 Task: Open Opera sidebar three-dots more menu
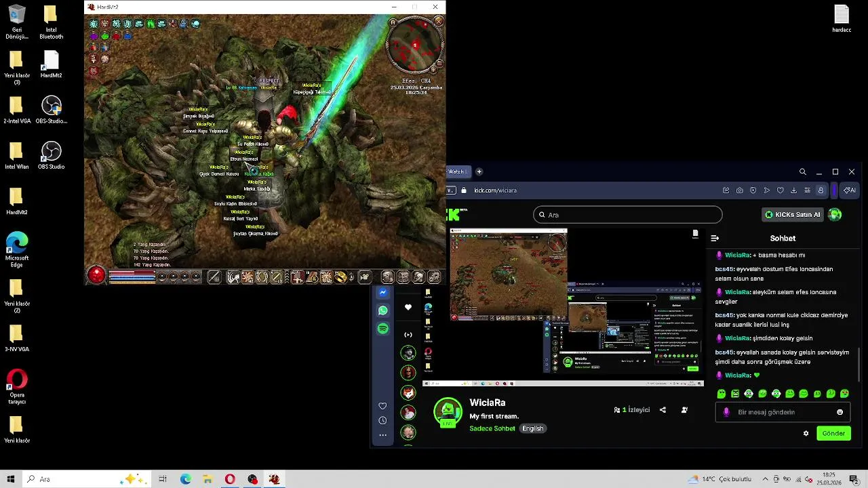[x=382, y=435]
